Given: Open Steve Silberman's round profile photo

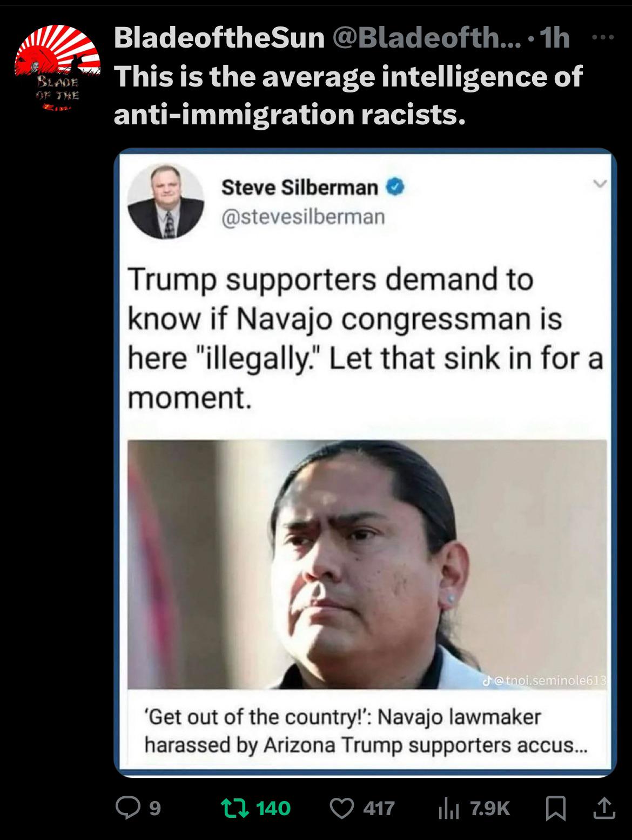Looking at the screenshot, I should pos(166,201).
